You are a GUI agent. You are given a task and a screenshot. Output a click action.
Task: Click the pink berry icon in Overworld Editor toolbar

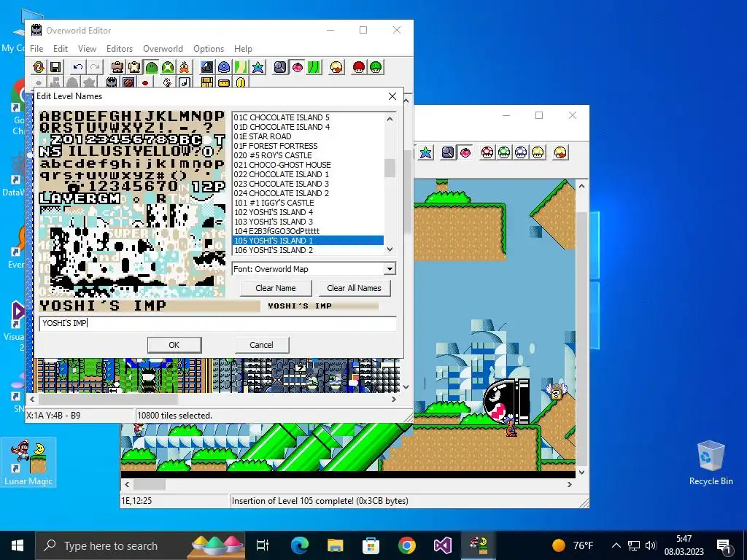click(x=298, y=67)
